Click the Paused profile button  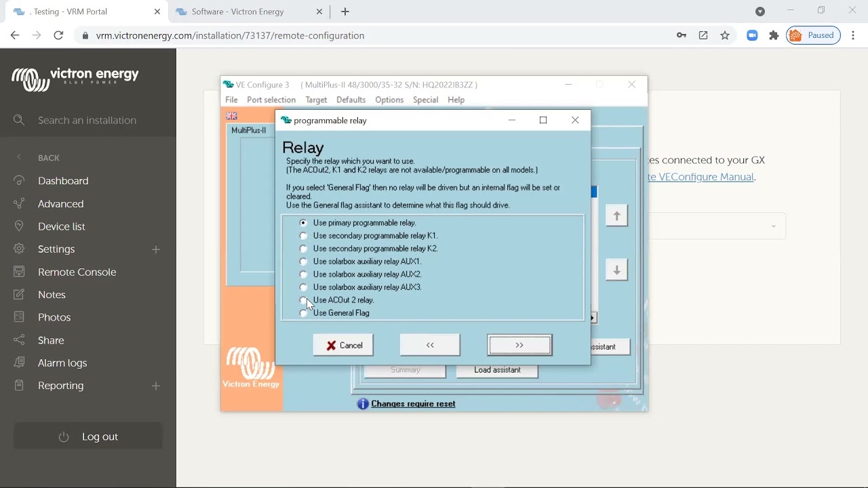[814, 35]
